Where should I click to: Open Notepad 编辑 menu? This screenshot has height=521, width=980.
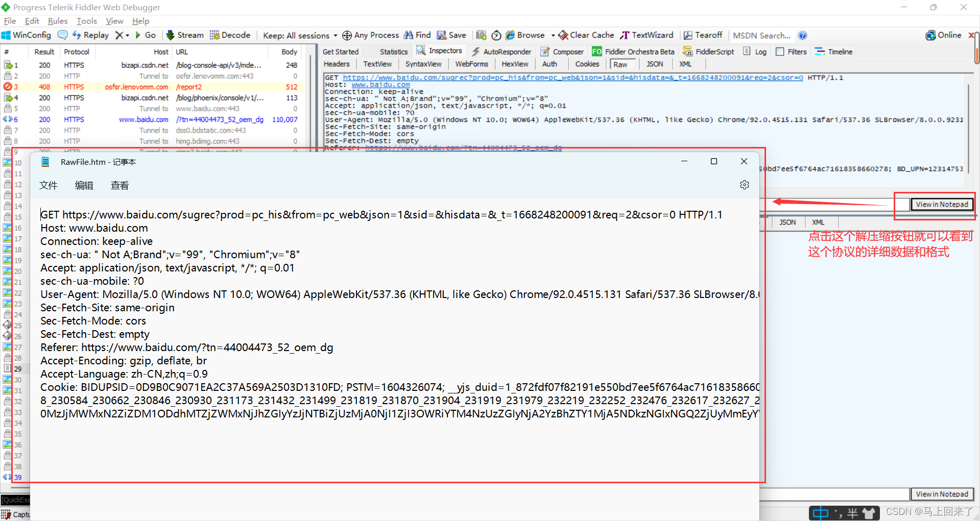[84, 185]
